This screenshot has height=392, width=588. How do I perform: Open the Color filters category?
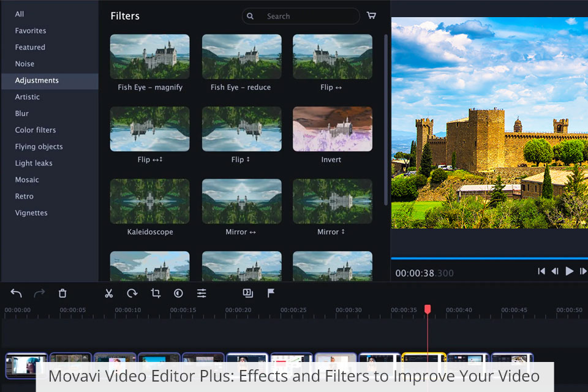coord(36,130)
